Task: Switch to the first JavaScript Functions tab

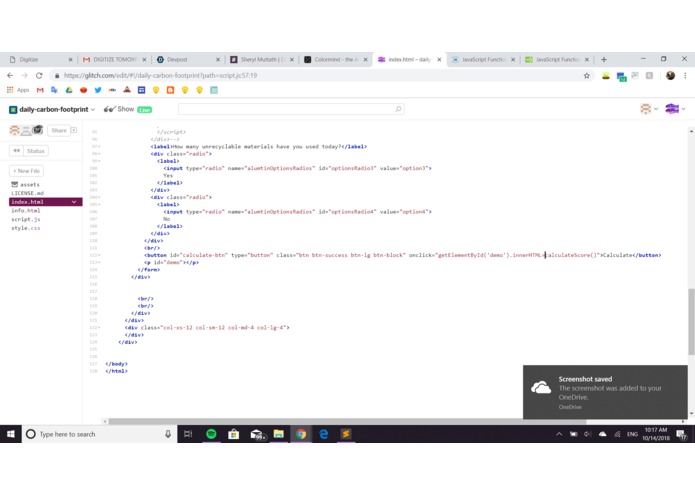Action: click(x=483, y=59)
